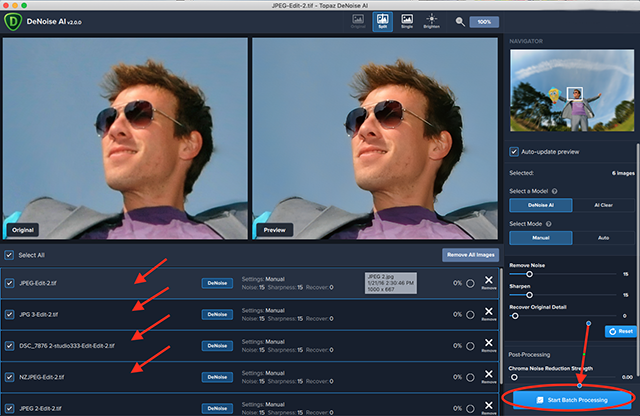Click DeNoise button for JPG 3-Edit-2.tif
This screenshot has width=640, height=416.
tap(217, 314)
